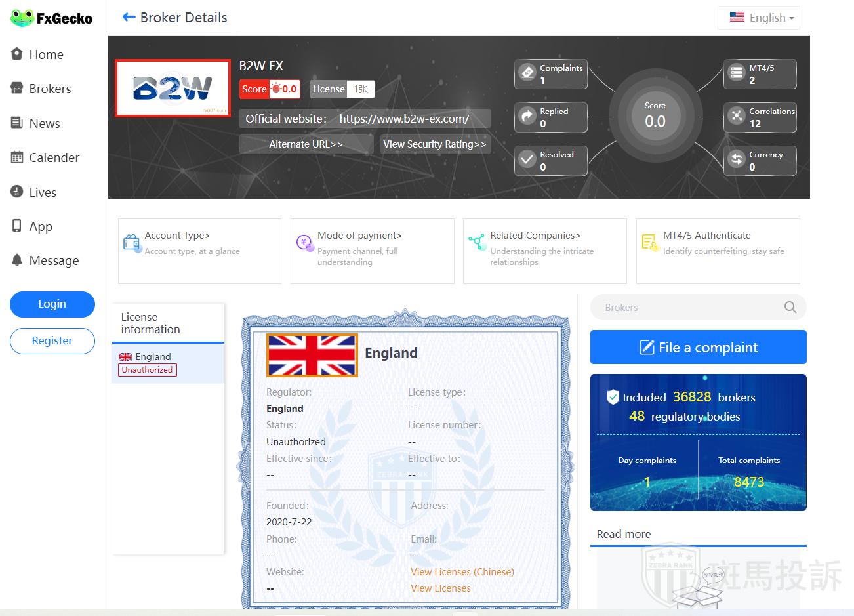Click the FxGecko frog logo
The image size is (854, 616).
point(22,18)
